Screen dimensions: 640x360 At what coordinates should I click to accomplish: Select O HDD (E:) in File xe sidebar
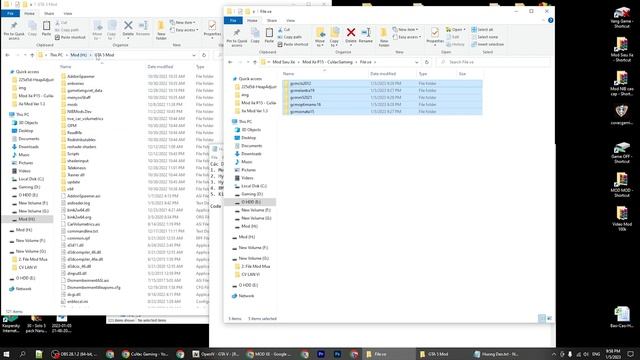click(x=251, y=202)
